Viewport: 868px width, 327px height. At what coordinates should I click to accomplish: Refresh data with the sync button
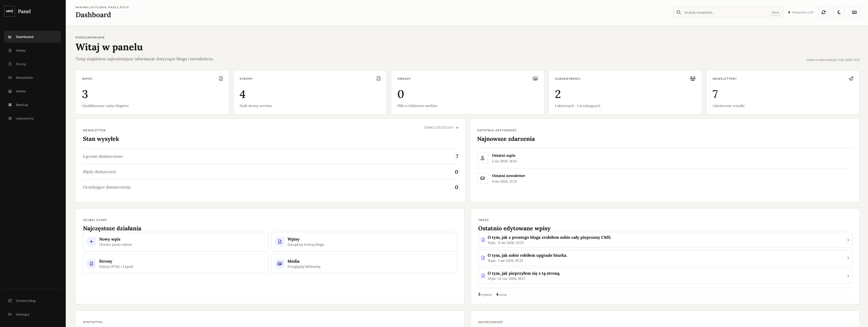(824, 13)
